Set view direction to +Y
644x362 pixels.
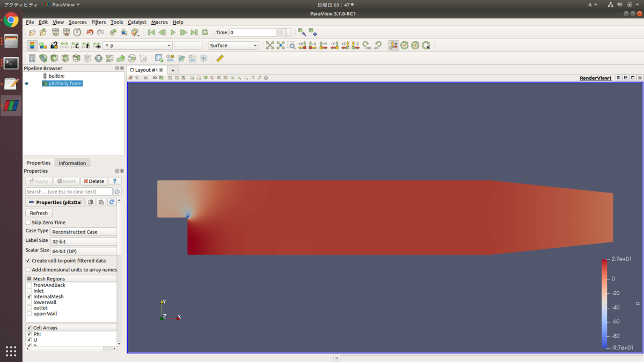pyautogui.click(x=324, y=46)
